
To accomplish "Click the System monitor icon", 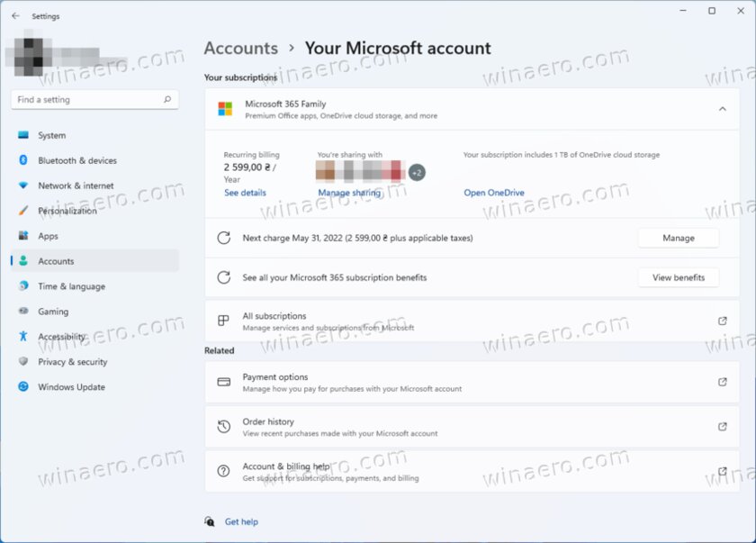I will click(23, 135).
